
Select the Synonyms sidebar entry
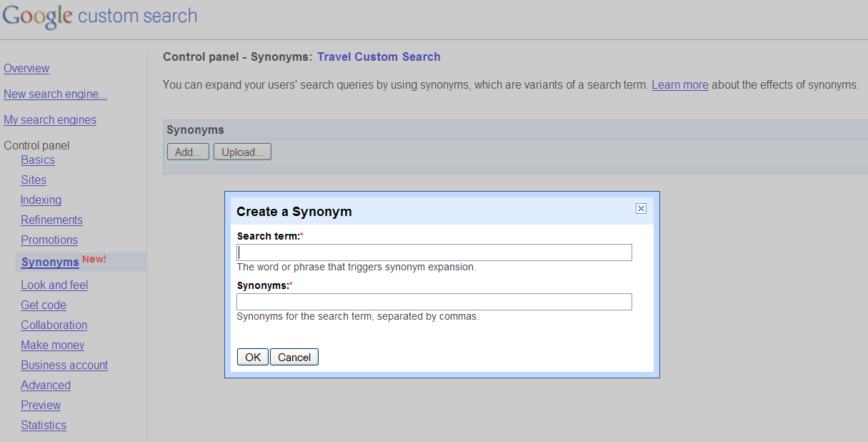(x=49, y=262)
